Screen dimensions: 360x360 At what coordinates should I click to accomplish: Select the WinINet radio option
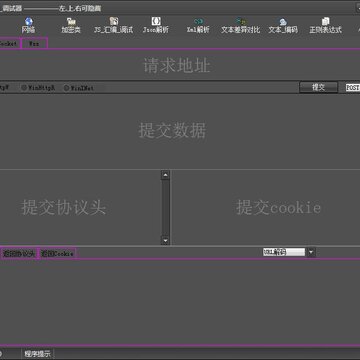pos(79,88)
